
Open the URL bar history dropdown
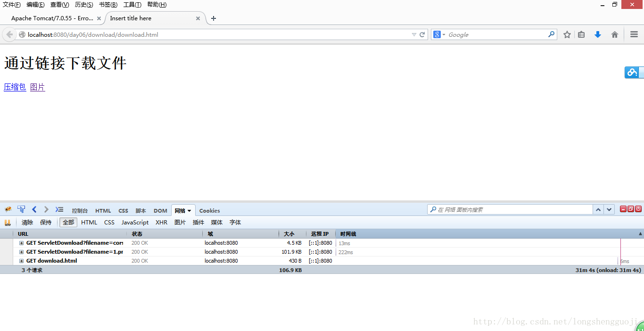[414, 34]
